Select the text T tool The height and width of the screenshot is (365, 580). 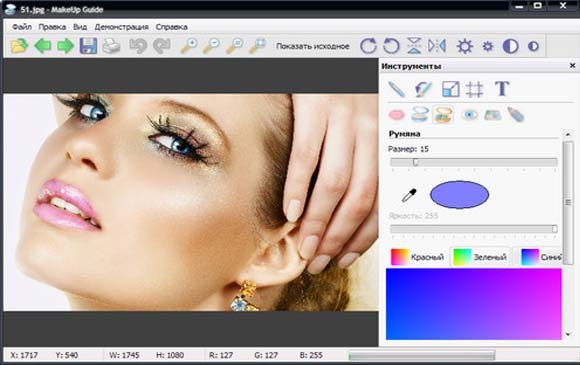[x=502, y=89]
